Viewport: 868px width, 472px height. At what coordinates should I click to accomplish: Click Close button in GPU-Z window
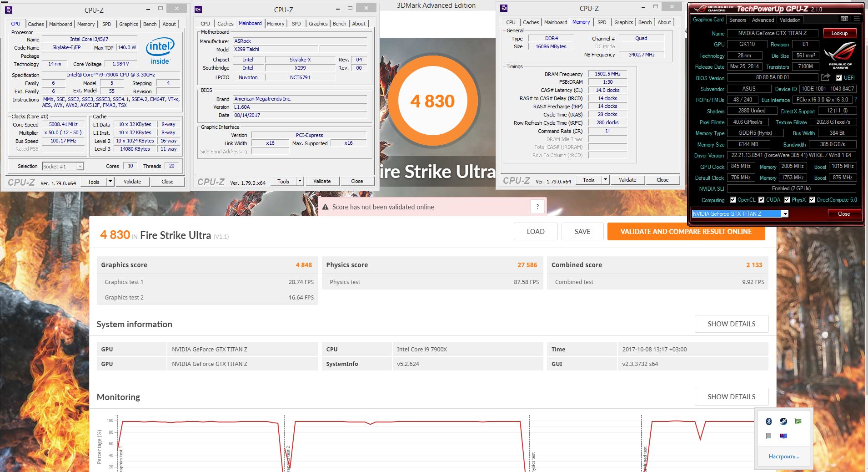(844, 214)
